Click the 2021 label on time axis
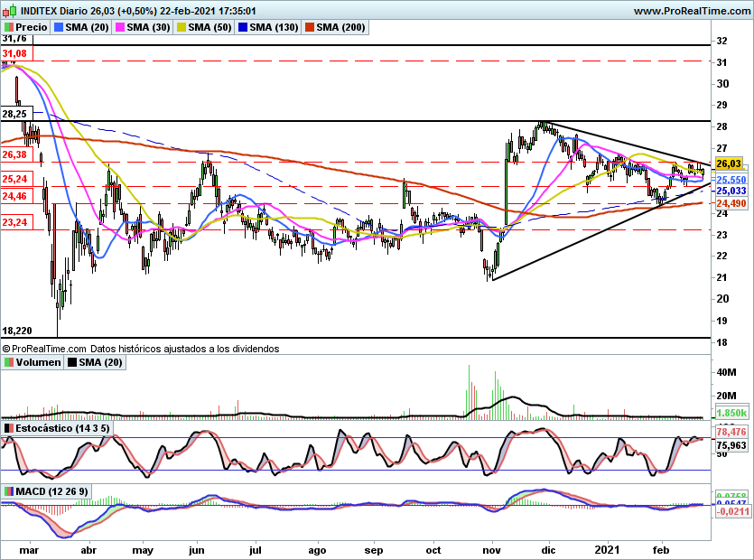The image size is (754, 560). (x=608, y=550)
